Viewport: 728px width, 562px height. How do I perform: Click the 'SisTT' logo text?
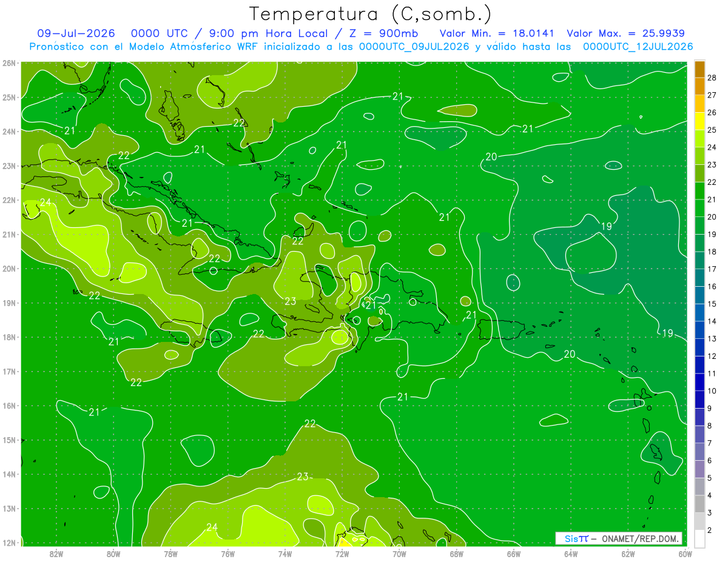[x=576, y=538]
